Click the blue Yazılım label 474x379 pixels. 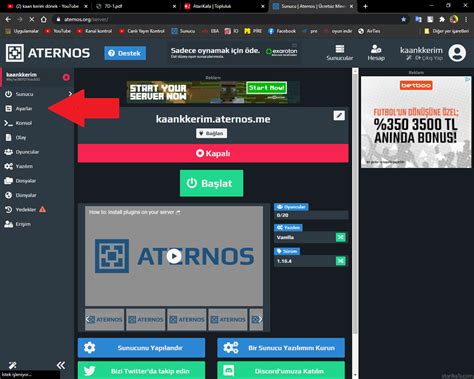(288, 228)
